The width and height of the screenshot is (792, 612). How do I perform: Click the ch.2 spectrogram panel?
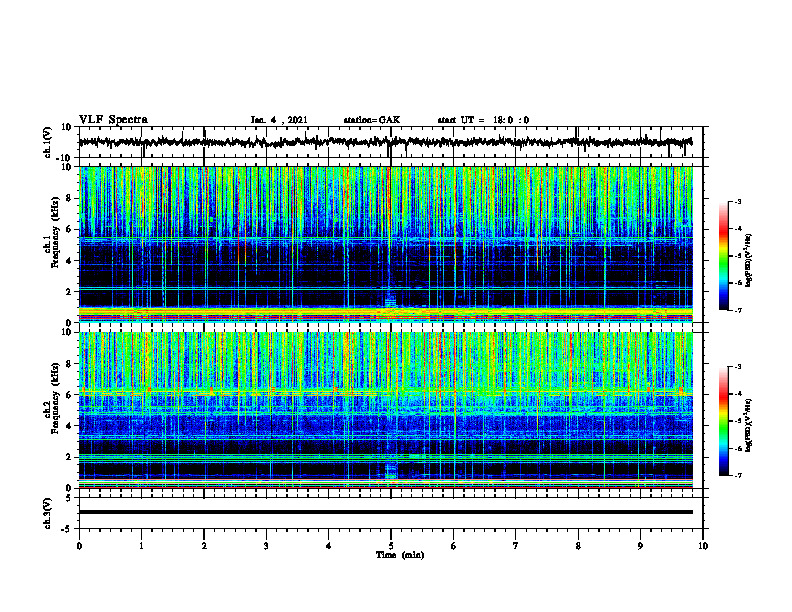click(385, 410)
